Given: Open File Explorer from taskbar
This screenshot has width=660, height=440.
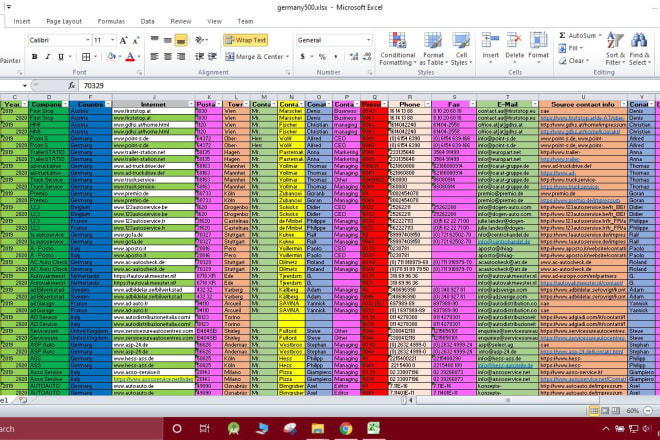Looking at the screenshot, I should click(318, 429).
